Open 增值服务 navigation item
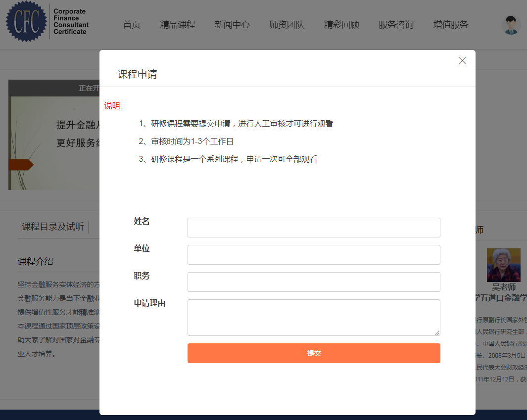This screenshot has width=527, height=420. point(451,25)
